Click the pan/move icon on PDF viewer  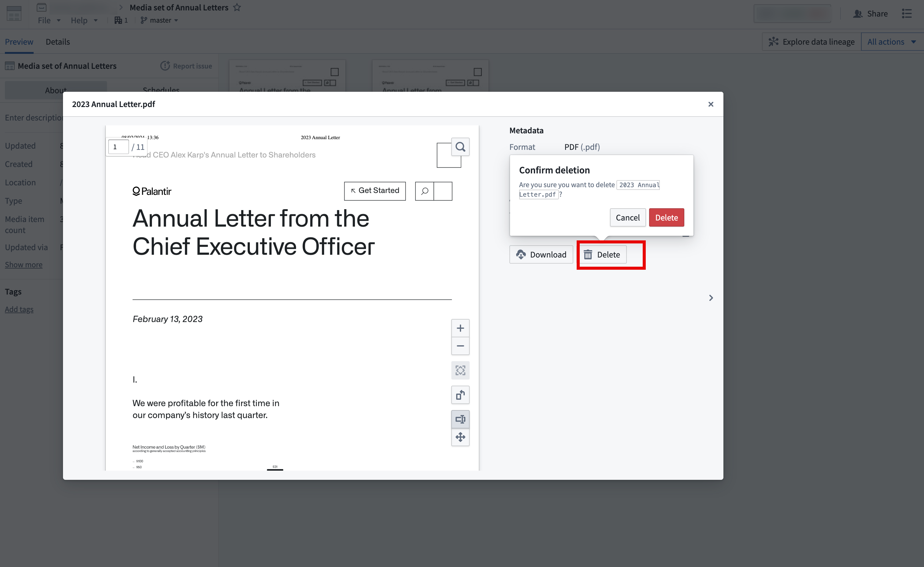[461, 436]
